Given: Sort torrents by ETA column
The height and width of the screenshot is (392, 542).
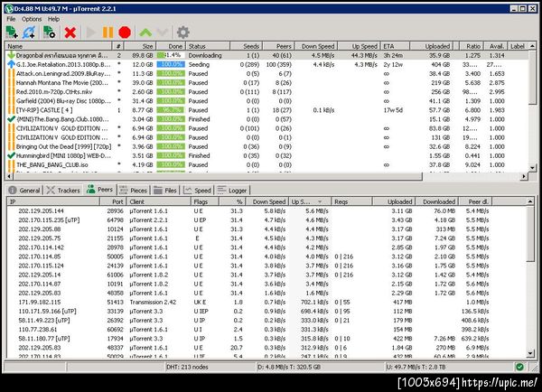Looking at the screenshot, I should (395, 46).
